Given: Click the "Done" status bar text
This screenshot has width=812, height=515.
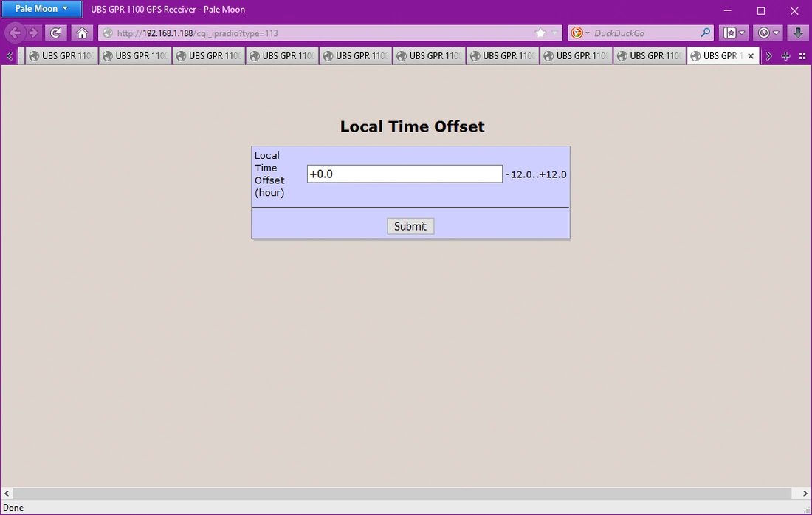Looking at the screenshot, I should pyautogui.click(x=13, y=507).
